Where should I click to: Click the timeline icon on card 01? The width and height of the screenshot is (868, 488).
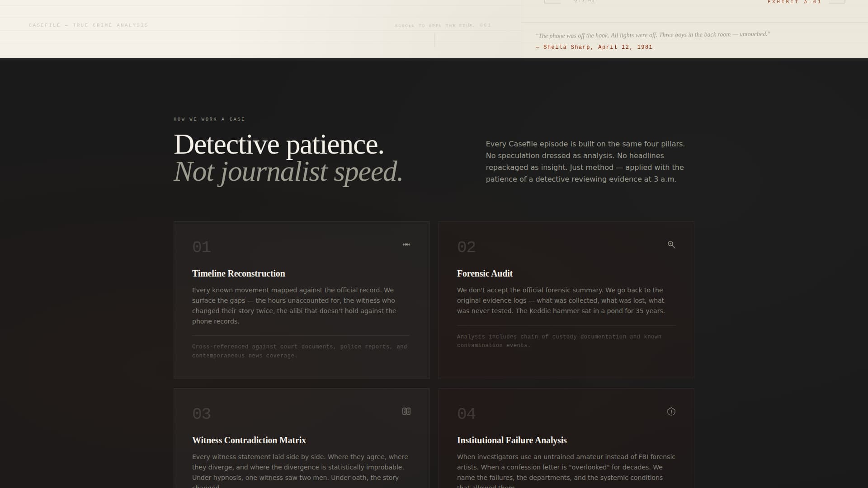tap(406, 244)
